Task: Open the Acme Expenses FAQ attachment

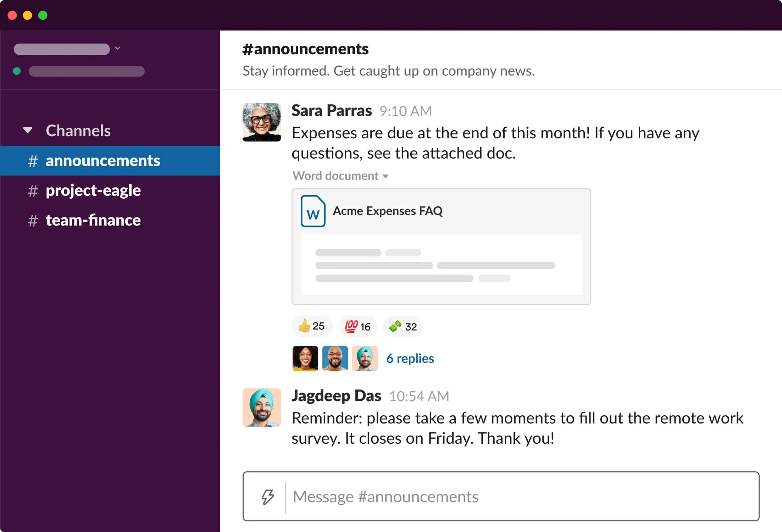Action: (x=388, y=211)
